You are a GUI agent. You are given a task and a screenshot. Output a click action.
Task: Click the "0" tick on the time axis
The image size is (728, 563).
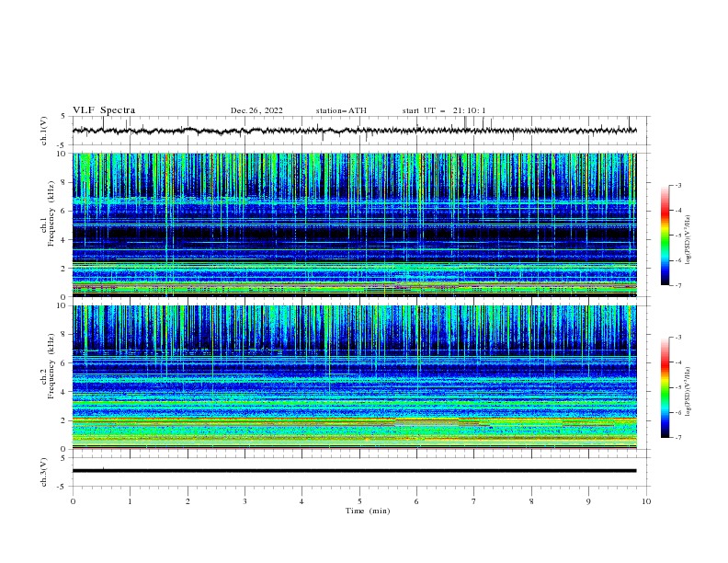73,501
